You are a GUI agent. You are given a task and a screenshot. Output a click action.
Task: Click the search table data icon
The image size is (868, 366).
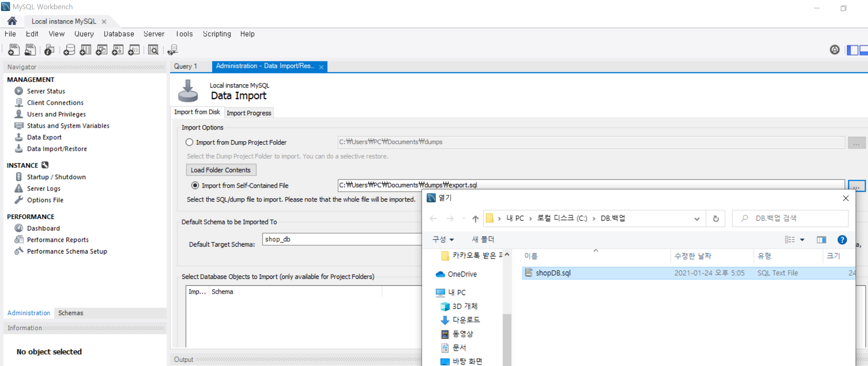(153, 50)
